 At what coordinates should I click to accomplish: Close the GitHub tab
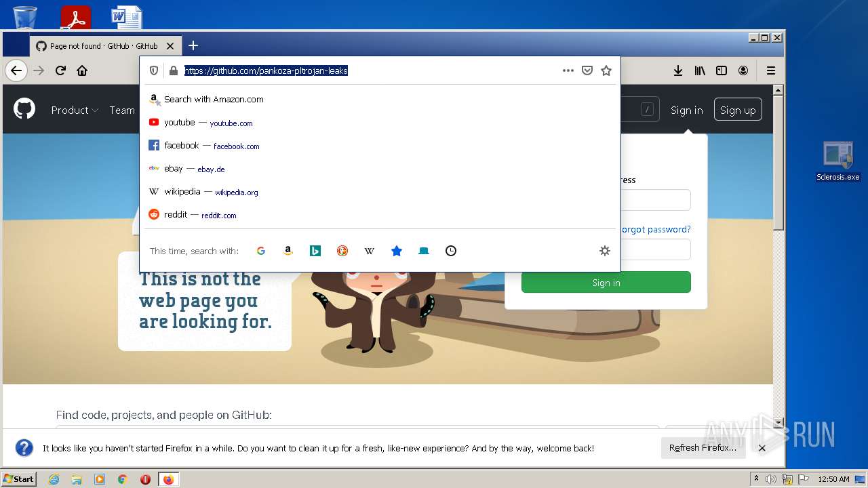click(170, 46)
